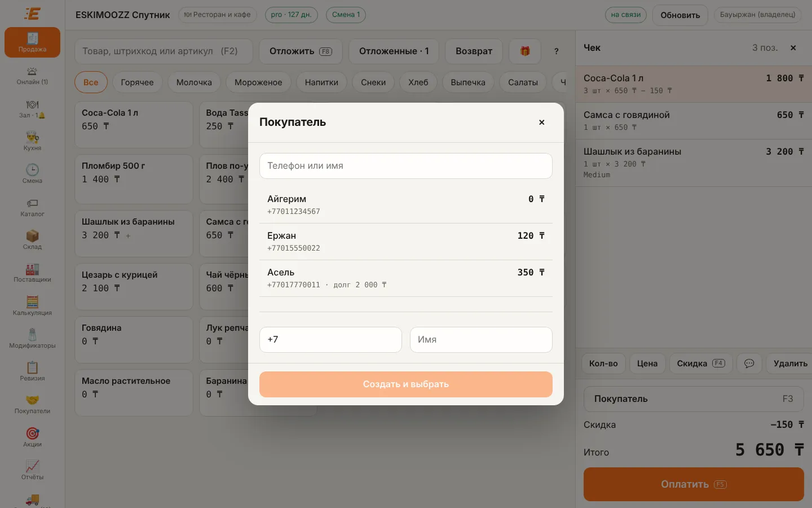Image resolution: width=812 pixels, height=508 pixels.
Task: Click the Обновить button in header
Action: [680, 15]
